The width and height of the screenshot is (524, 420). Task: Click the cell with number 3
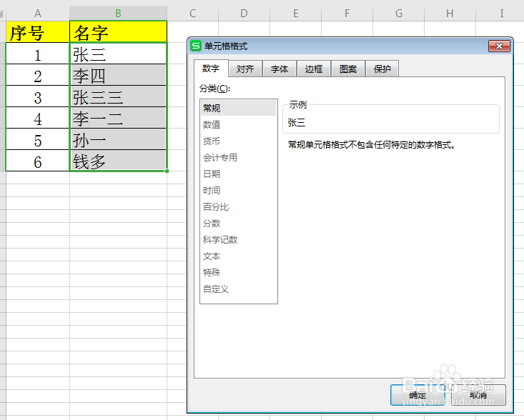pyautogui.click(x=38, y=96)
